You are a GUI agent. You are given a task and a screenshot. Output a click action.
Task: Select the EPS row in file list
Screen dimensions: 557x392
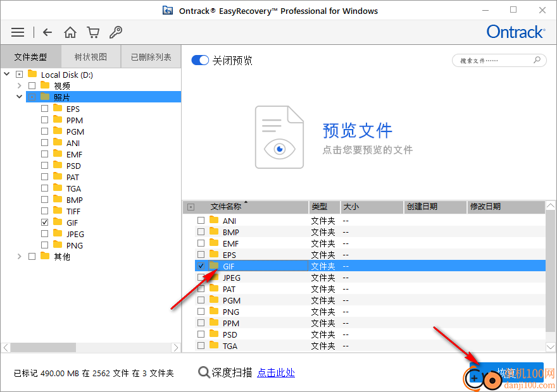coord(370,255)
